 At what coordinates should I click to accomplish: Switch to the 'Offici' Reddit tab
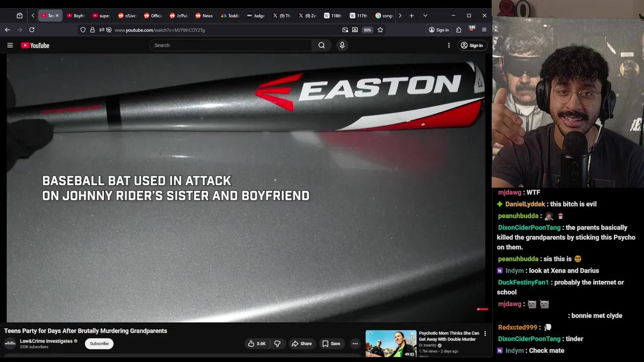point(153,16)
